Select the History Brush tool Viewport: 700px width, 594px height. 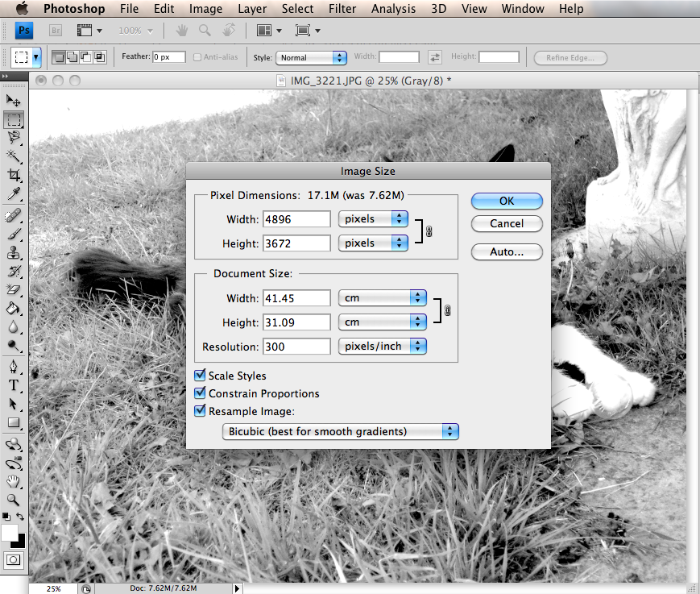coord(14,271)
